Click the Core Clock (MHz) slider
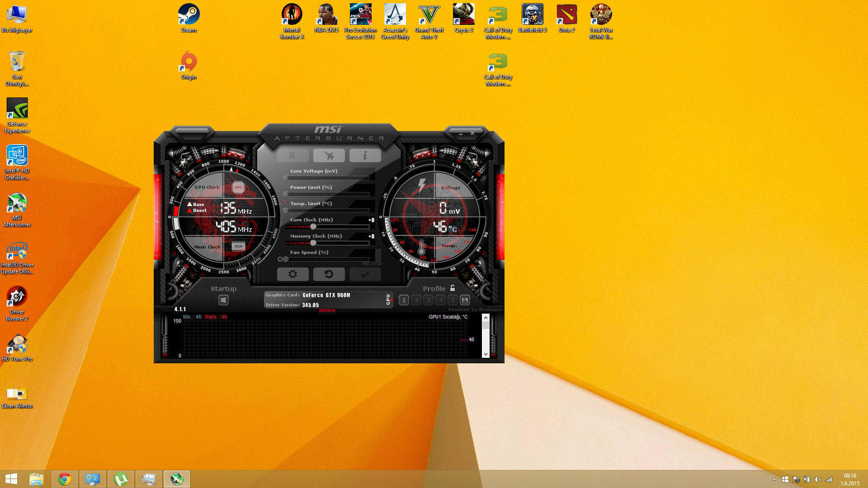The height and width of the screenshot is (488, 868). click(x=327, y=227)
